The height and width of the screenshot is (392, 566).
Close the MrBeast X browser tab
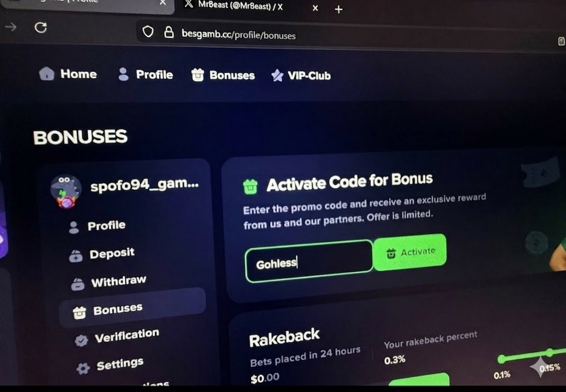(x=315, y=8)
